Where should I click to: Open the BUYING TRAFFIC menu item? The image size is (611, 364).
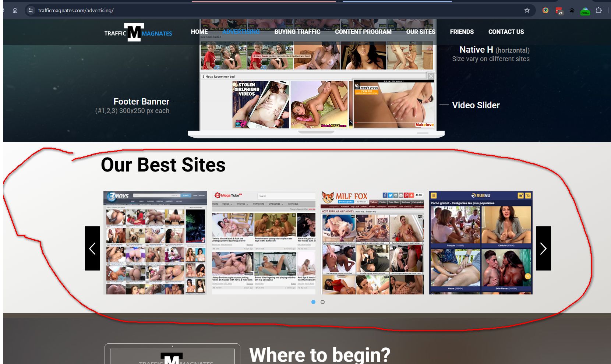point(297,32)
